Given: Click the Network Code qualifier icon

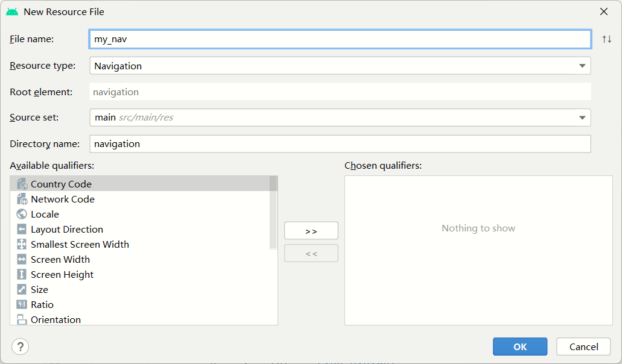Looking at the screenshot, I should click(x=22, y=199).
